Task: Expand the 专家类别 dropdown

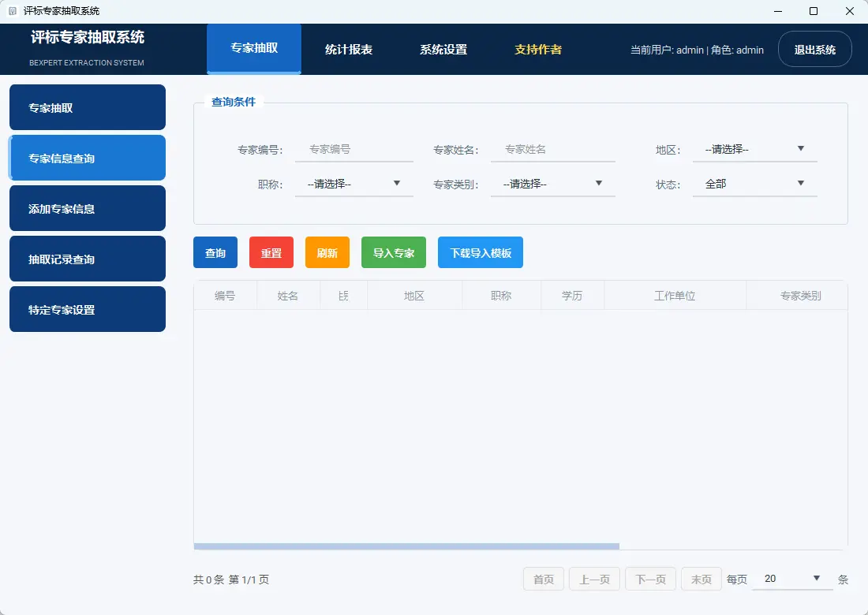Action: [553, 184]
